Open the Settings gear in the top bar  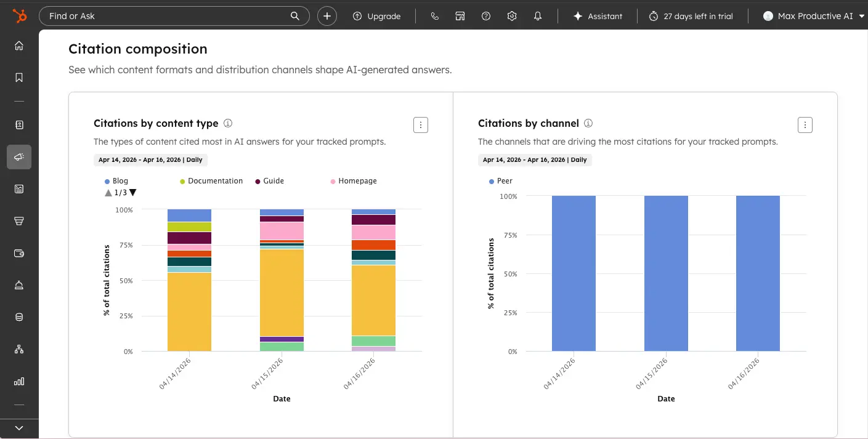tap(511, 16)
